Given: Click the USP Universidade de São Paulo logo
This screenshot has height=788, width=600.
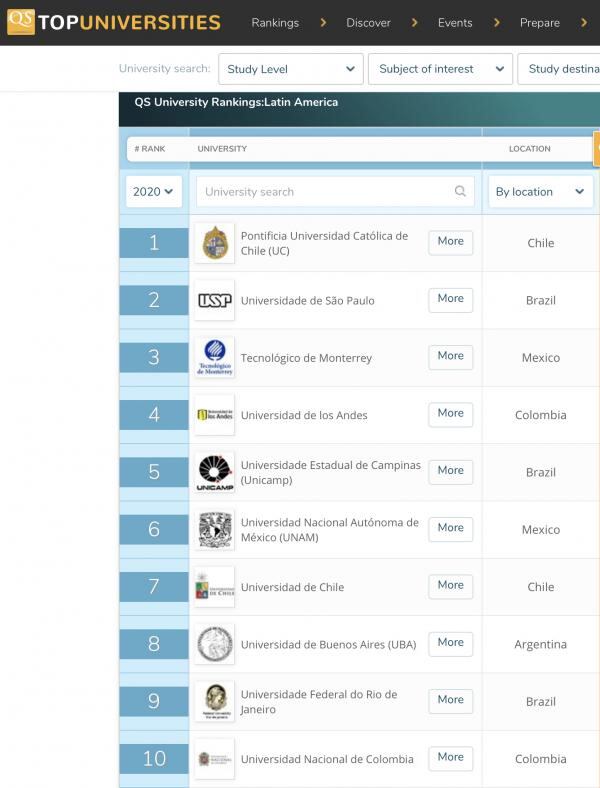Looking at the screenshot, I should (215, 300).
